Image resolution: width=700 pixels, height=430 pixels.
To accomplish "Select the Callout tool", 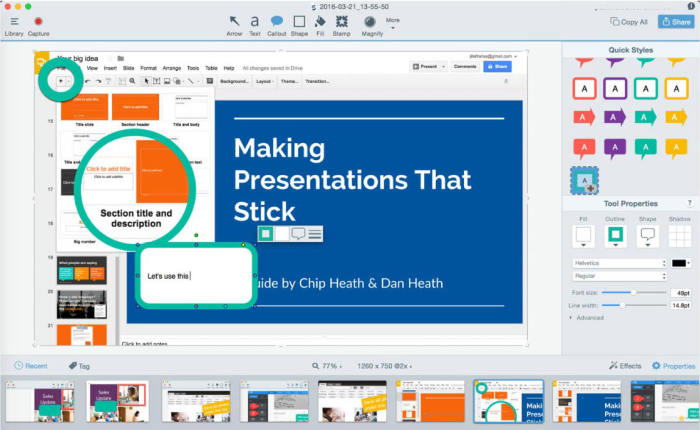I will tap(277, 26).
